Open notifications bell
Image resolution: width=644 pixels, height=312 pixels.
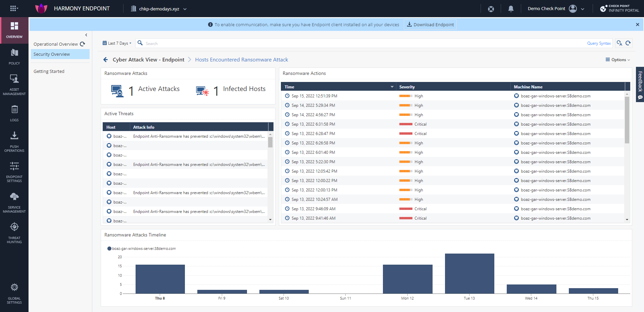(511, 9)
